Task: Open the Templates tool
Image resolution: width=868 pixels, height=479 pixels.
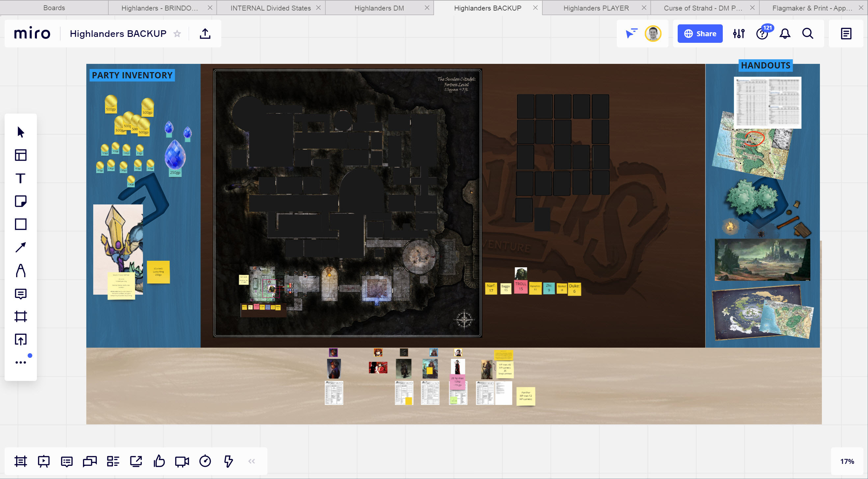Action: (20, 155)
